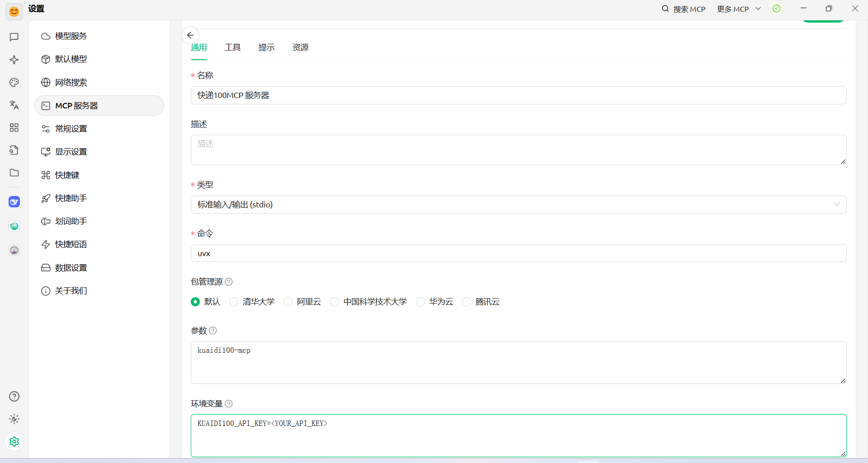This screenshot has width=868, height=463.
Task: Open 网络搜索 settings
Action: pyautogui.click(x=99, y=82)
